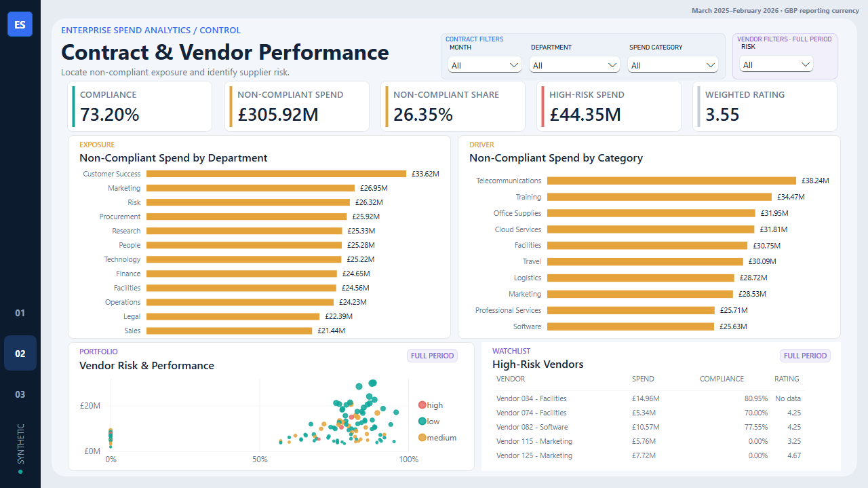Click the Vendor Risk & Performance chart title

point(146,365)
